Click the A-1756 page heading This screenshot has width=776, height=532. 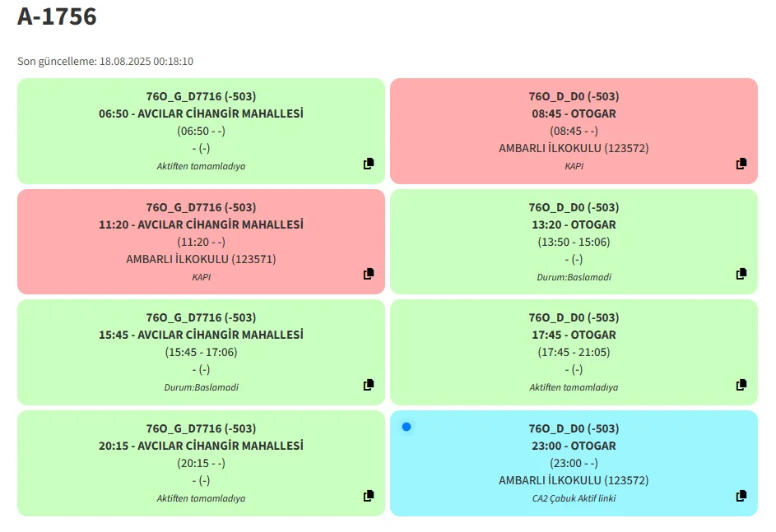pyautogui.click(x=57, y=16)
